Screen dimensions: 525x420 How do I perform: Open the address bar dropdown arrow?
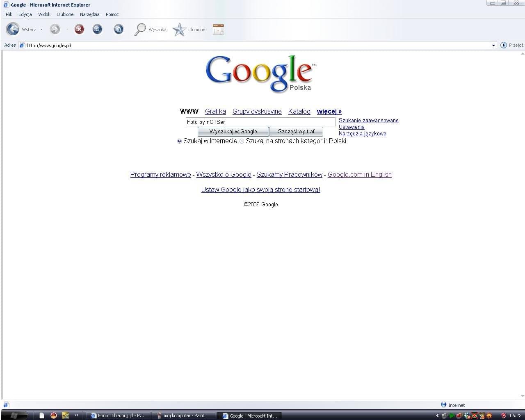(494, 45)
